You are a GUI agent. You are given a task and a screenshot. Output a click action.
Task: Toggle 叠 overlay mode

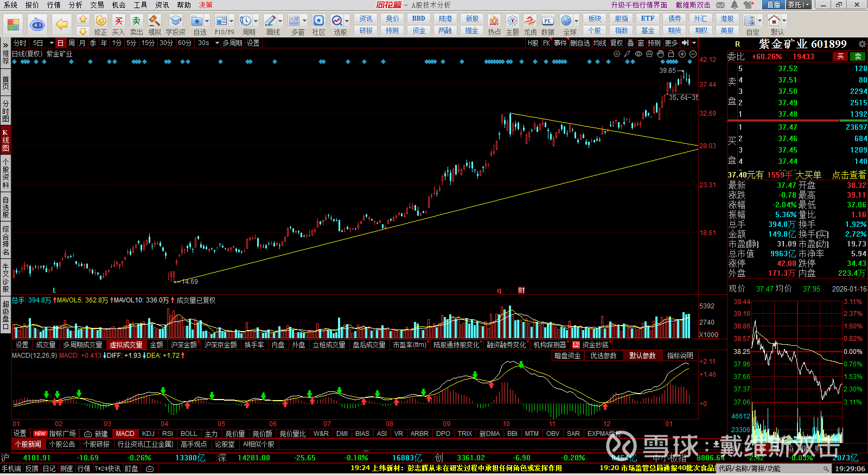click(630, 43)
